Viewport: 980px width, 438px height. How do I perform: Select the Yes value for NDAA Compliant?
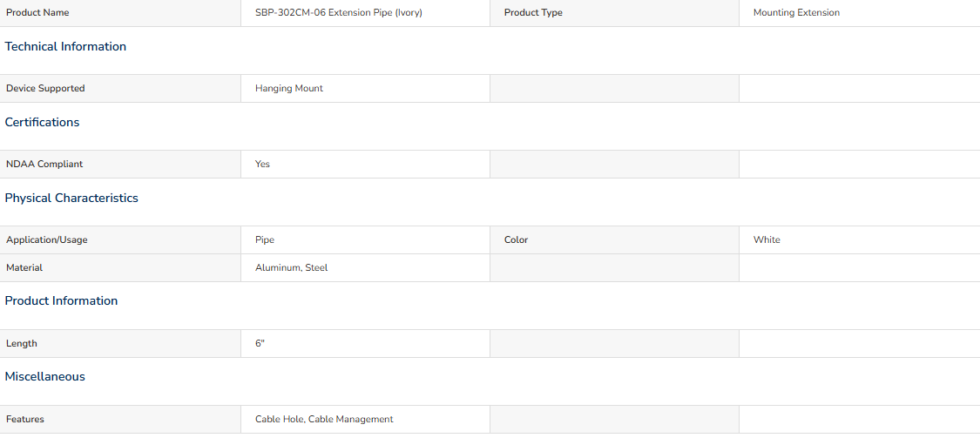click(262, 165)
